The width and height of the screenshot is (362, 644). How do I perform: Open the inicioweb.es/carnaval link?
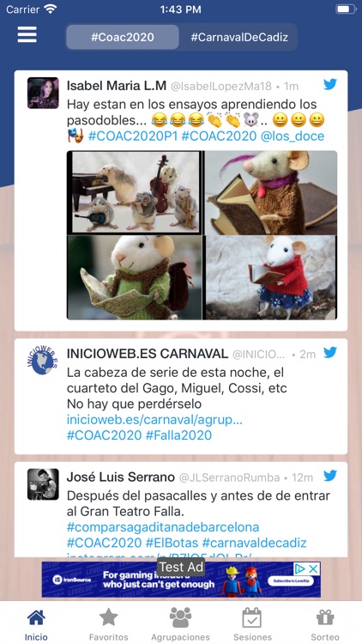click(154, 420)
